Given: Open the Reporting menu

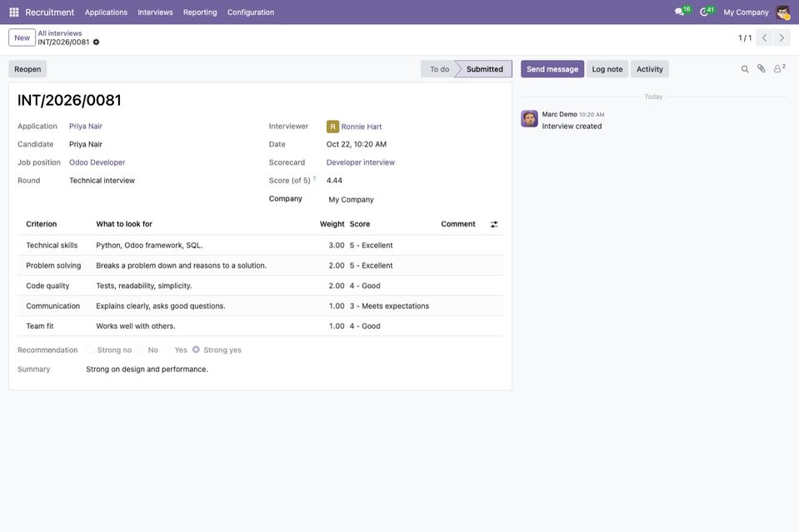Looking at the screenshot, I should (x=200, y=12).
